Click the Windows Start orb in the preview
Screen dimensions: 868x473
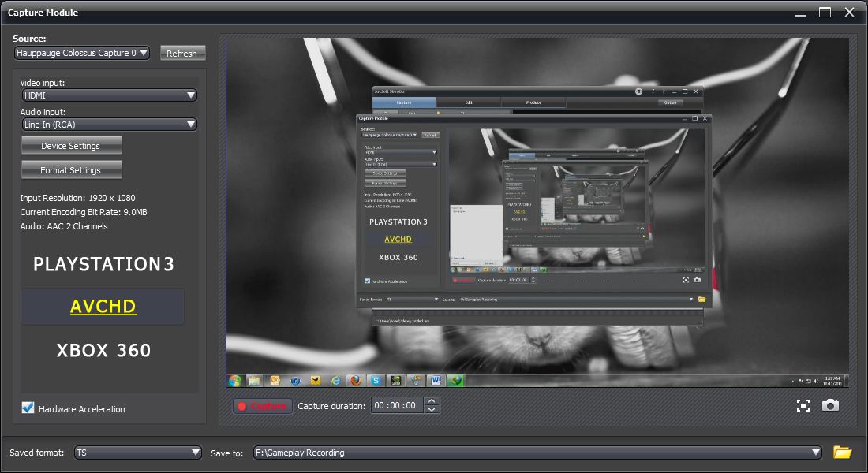234,380
